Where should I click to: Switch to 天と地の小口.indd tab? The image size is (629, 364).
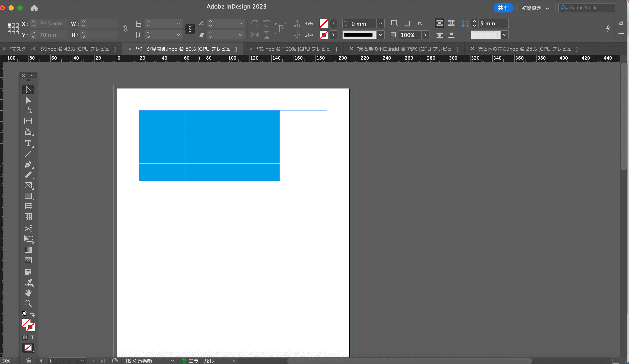click(x=407, y=49)
